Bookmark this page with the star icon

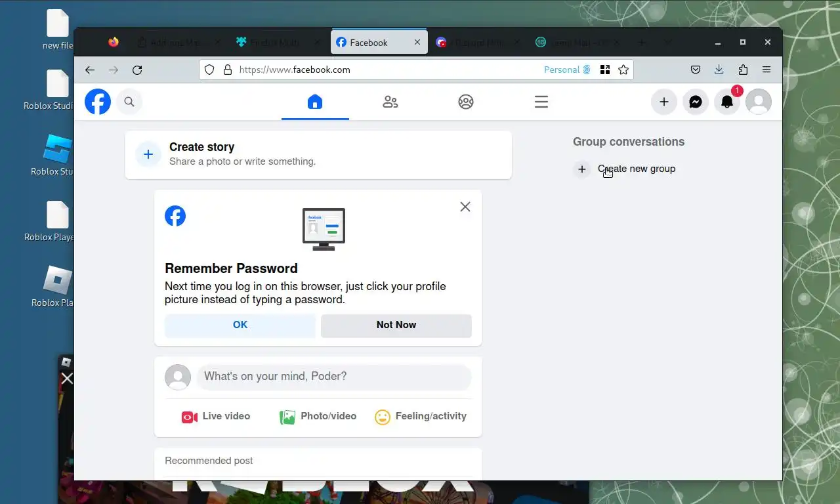coord(623,70)
